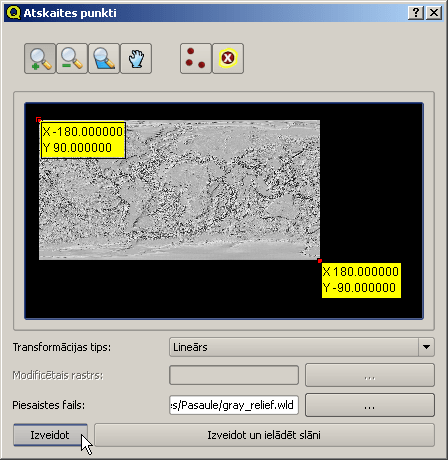Activate the Pan hand tool

(136, 59)
